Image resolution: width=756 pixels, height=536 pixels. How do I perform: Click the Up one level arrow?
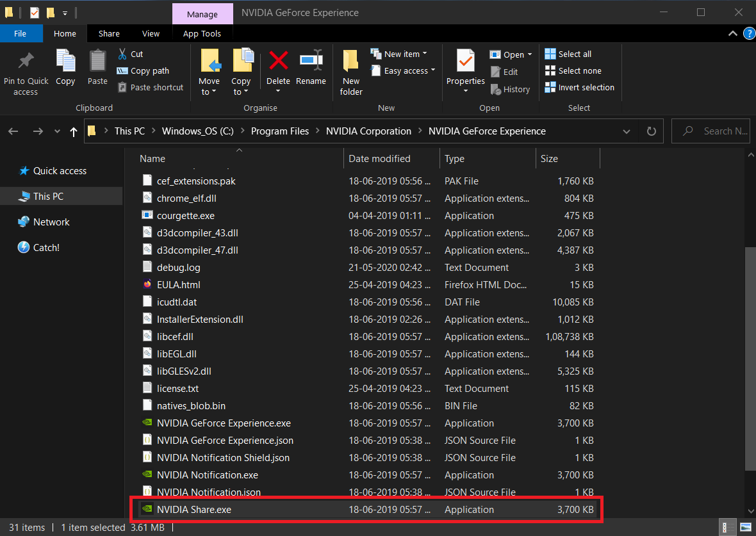73,131
